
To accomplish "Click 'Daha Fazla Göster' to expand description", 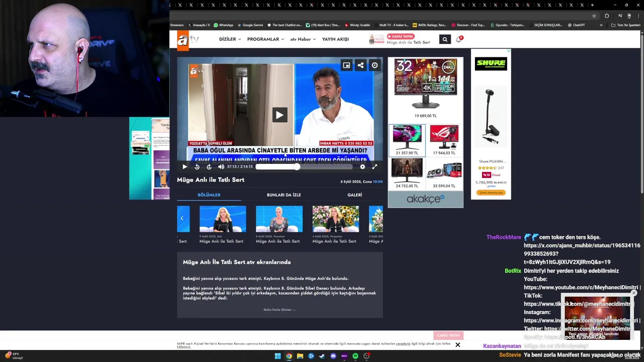I will (279, 310).
